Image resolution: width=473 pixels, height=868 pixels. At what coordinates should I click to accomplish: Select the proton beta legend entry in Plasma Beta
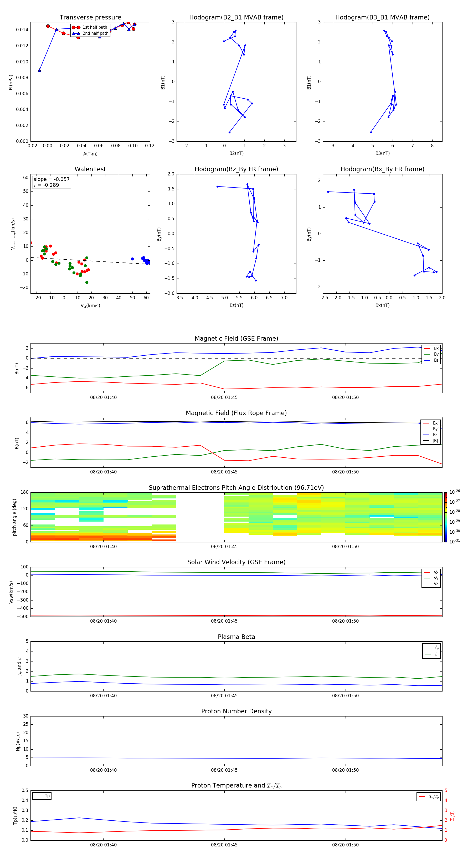(x=431, y=647)
